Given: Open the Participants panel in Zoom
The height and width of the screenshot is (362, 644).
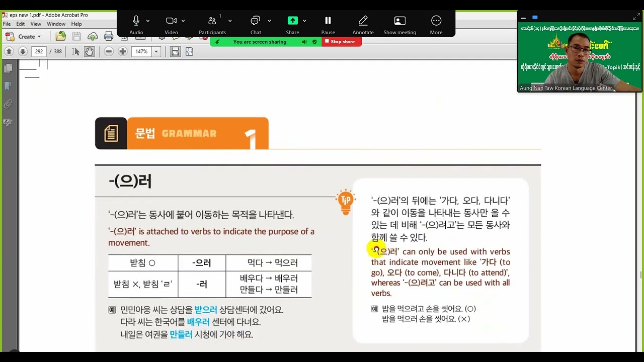Looking at the screenshot, I should [x=212, y=24].
